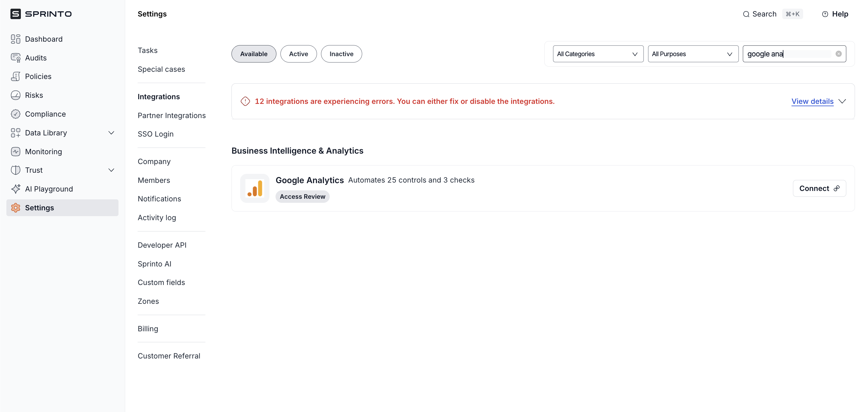This screenshot has height=412, width=868.
Task: Click the Policies scroll icon
Action: pos(16,76)
